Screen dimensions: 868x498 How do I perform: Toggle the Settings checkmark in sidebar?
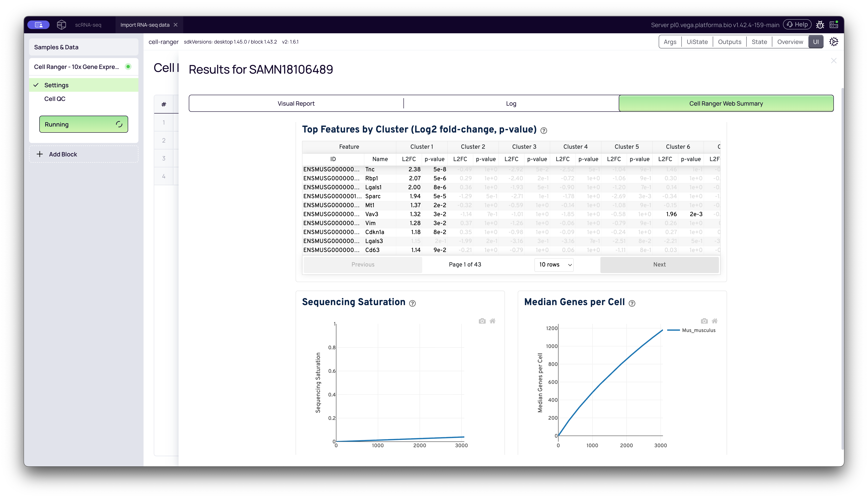point(36,85)
